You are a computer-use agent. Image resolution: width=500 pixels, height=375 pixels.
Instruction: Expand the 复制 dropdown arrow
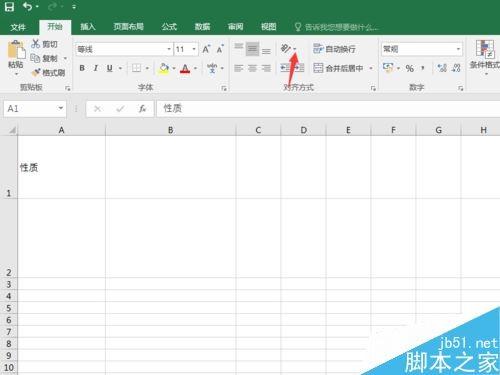(65, 59)
